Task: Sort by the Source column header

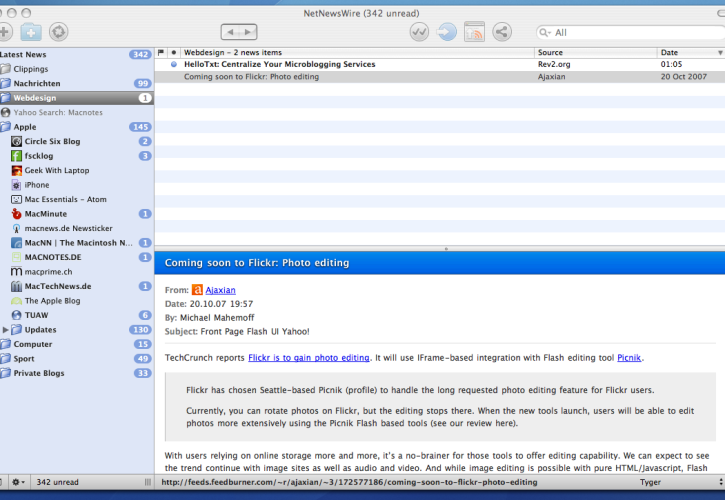Action: point(596,52)
